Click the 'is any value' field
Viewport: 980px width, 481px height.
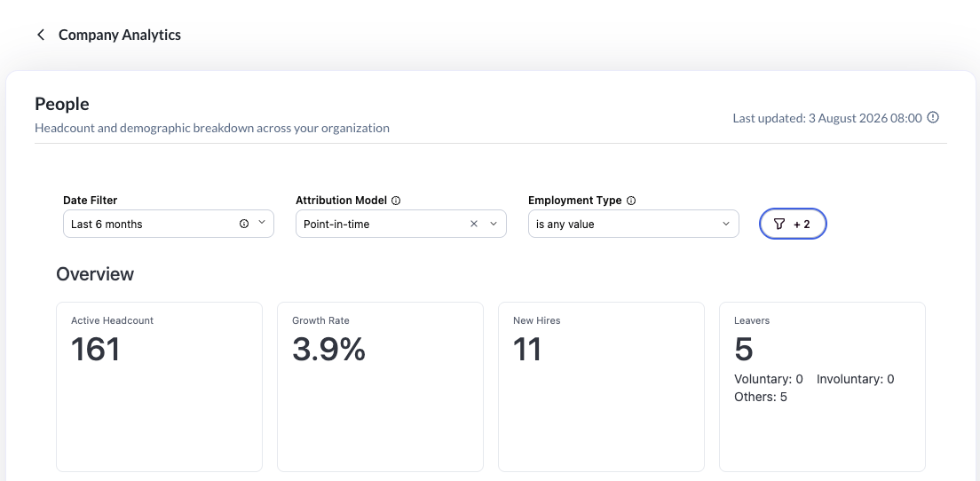[634, 224]
